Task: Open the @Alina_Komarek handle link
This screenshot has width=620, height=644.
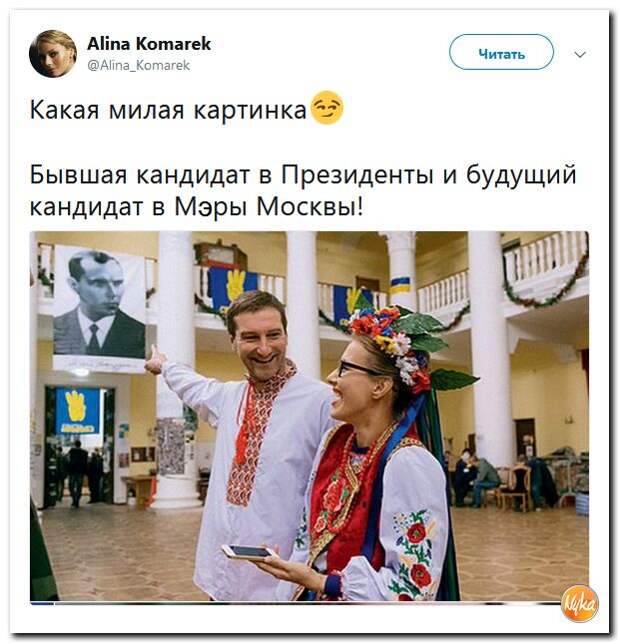Action: [139, 65]
